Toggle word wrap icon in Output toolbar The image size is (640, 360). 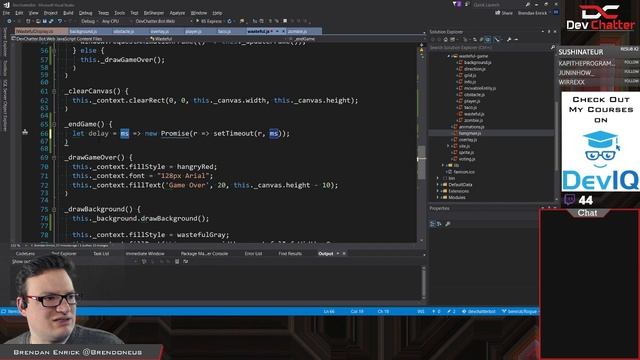coord(186,262)
